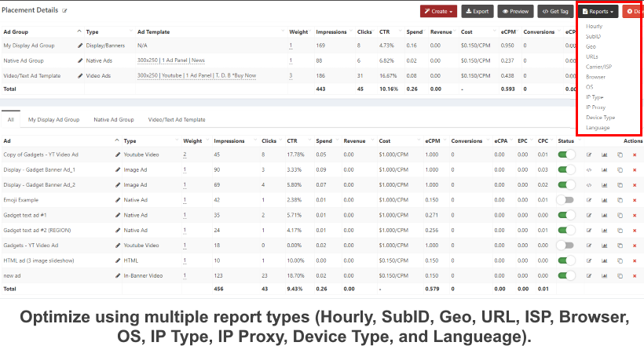Click the Preview button

[515, 12]
